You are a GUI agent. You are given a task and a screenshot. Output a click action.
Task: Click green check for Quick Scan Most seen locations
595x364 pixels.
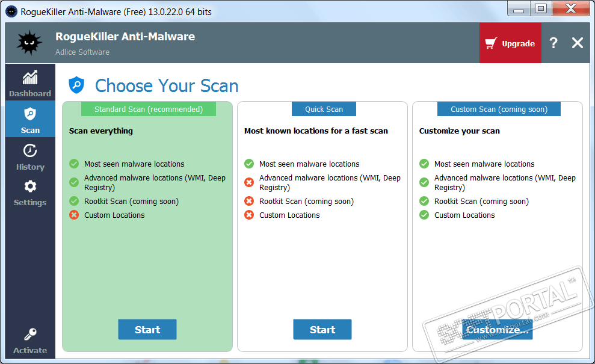pyautogui.click(x=249, y=164)
